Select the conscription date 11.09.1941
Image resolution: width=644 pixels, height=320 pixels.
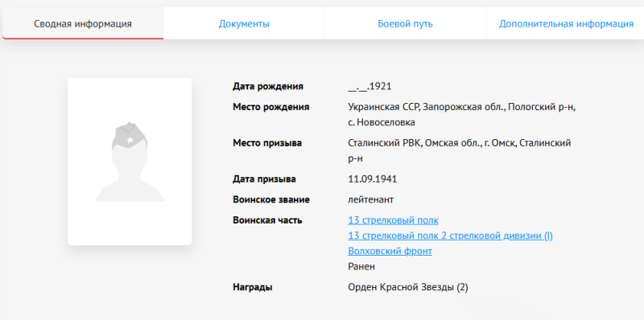point(373,179)
